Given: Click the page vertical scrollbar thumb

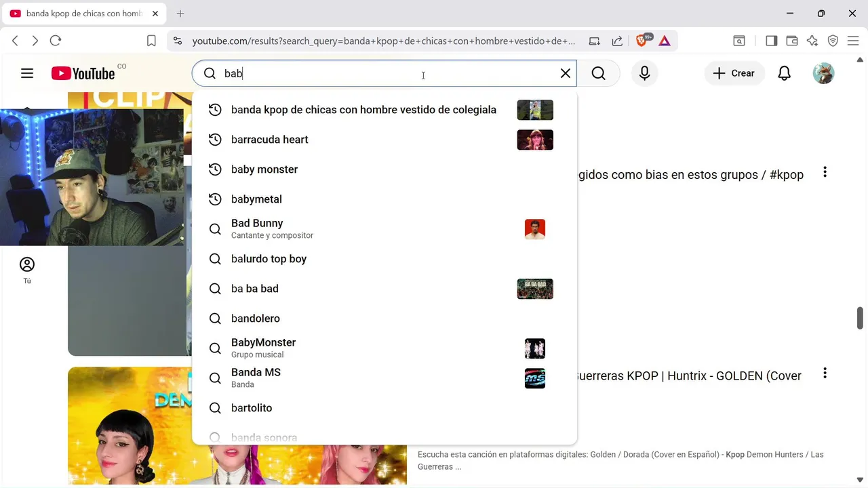Looking at the screenshot, I should click(860, 317).
